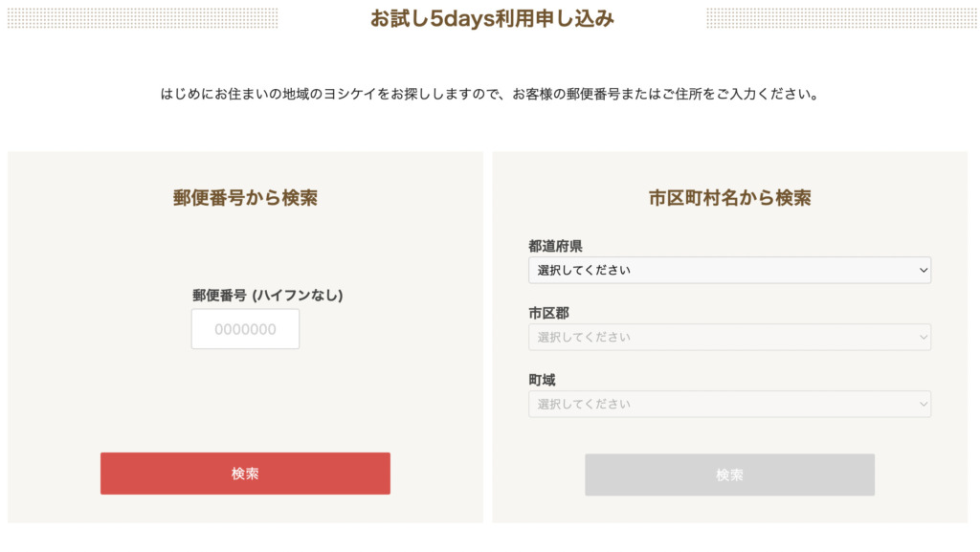Click the dotted decoration left of title

point(143,18)
